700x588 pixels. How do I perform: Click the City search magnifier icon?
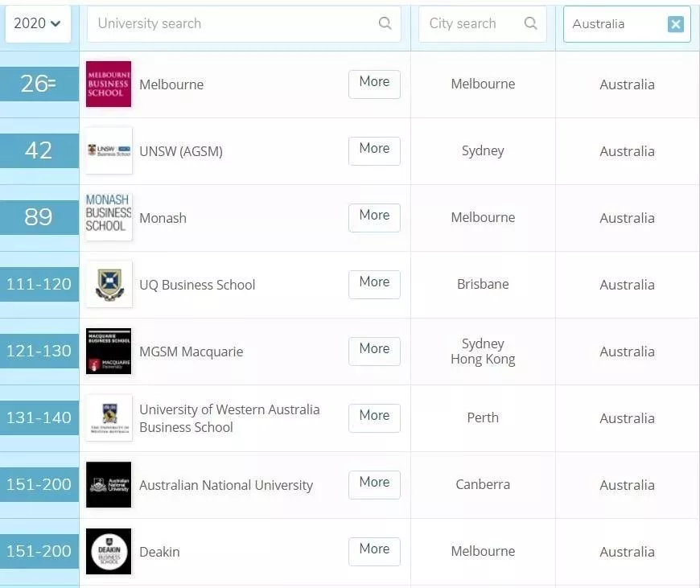coord(530,23)
